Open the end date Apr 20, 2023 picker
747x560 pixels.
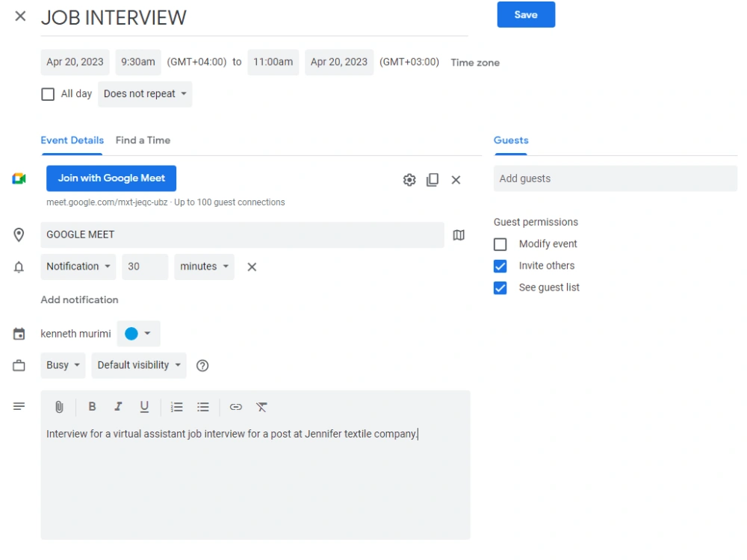(x=339, y=63)
